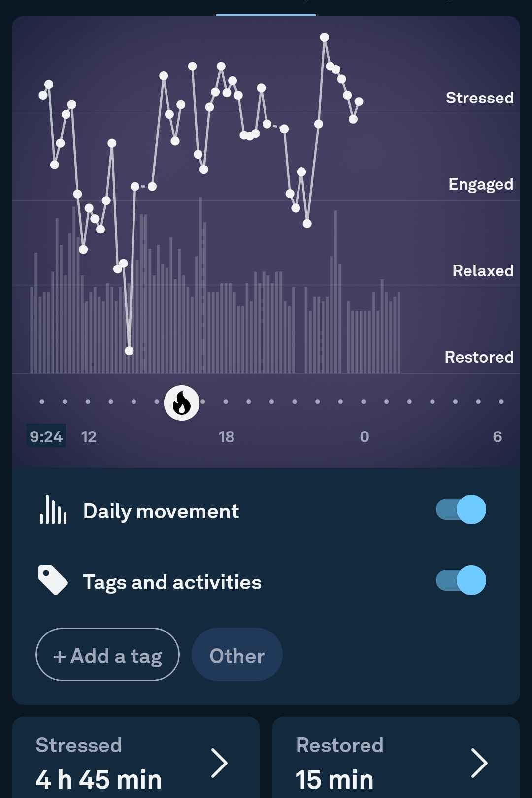The height and width of the screenshot is (798, 532).
Task: Toggle the Daily movement switch
Action: coord(461,509)
